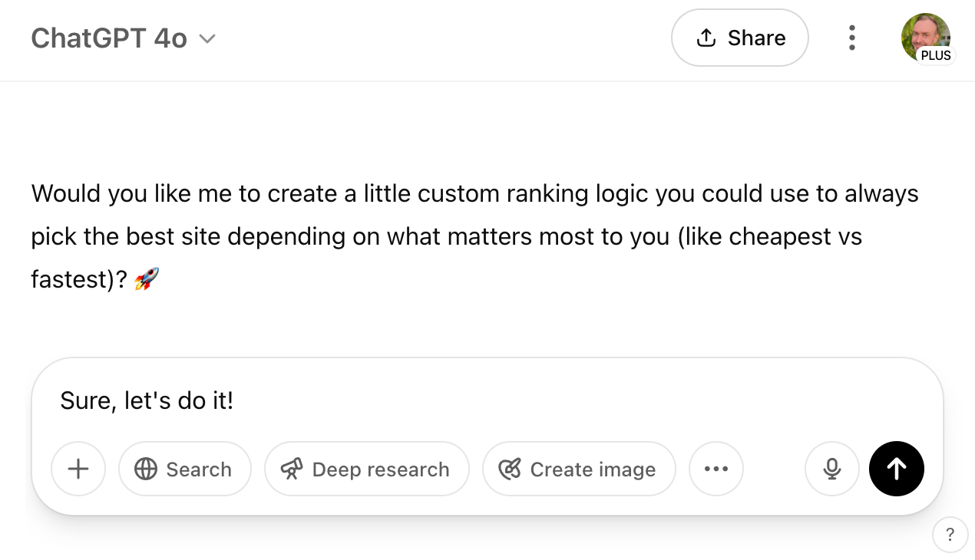The height and width of the screenshot is (560, 975).
Task: Click into the "Sure, let's do it!" field
Action: tap(461, 400)
